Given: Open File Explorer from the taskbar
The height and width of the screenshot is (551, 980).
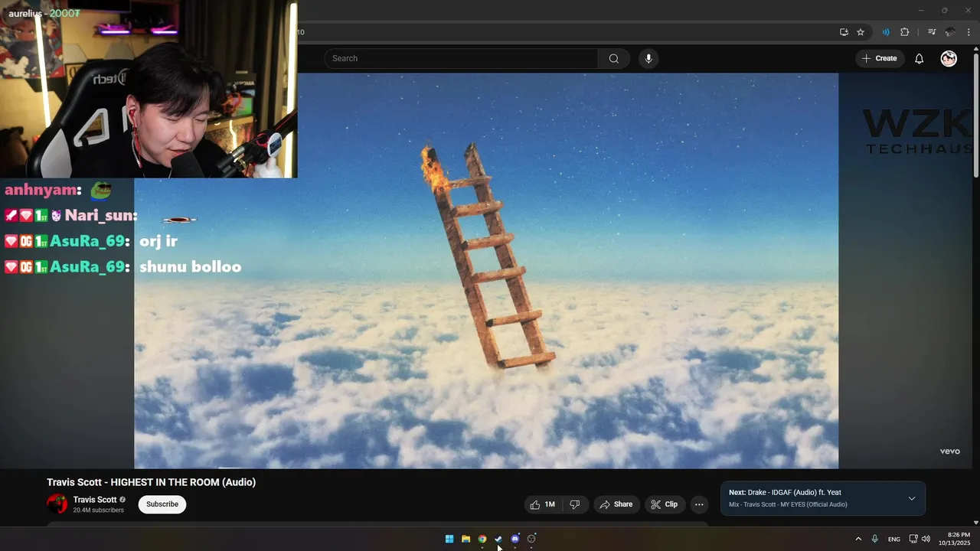Looking at the screenshot, I should pos(465,539).
